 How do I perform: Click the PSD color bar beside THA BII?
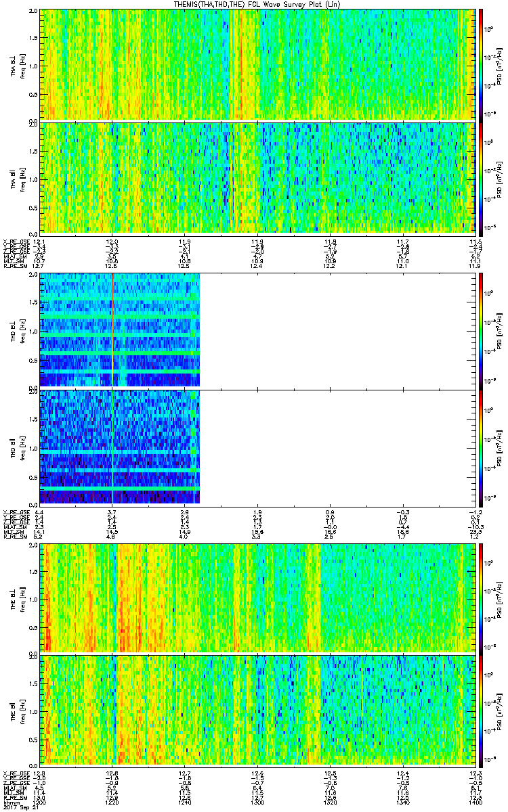pos(481,177)
